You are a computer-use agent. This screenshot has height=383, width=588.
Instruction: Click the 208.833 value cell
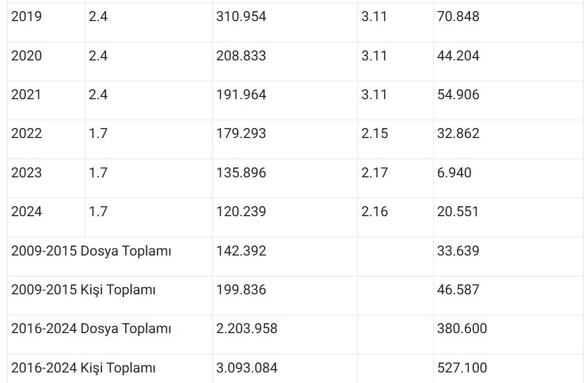click(241, 56)
